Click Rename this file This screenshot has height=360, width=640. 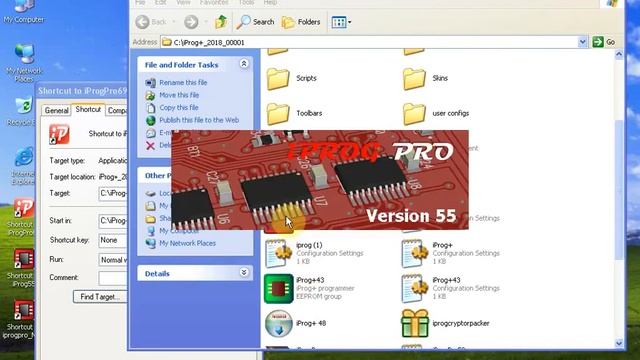click(x=183, y=82)
